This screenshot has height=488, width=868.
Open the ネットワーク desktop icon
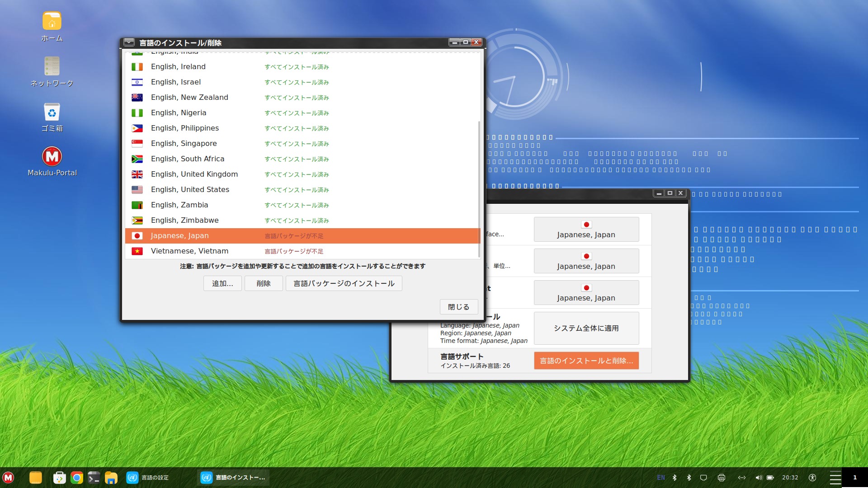(x=52, y=67)
